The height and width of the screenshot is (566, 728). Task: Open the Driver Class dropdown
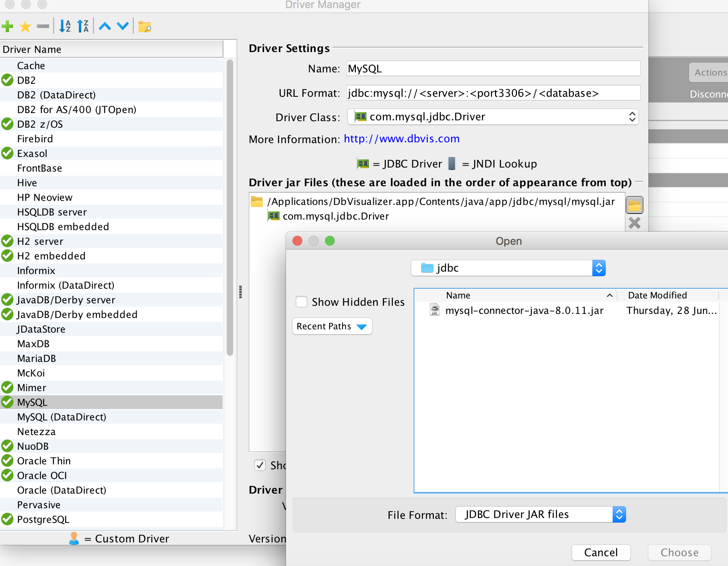tap(493, 117)
